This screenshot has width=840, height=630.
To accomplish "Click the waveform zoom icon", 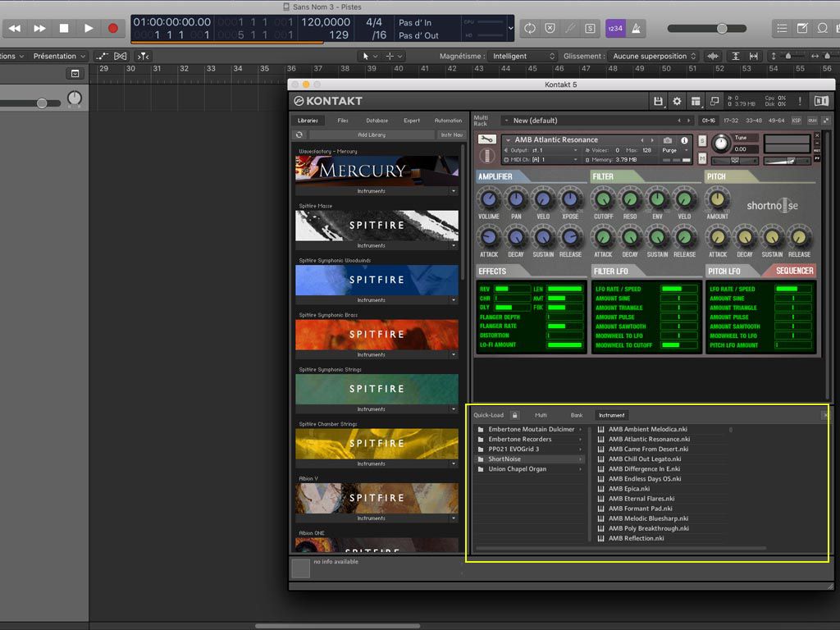I will pyautogui.click(x=713, y=56).
